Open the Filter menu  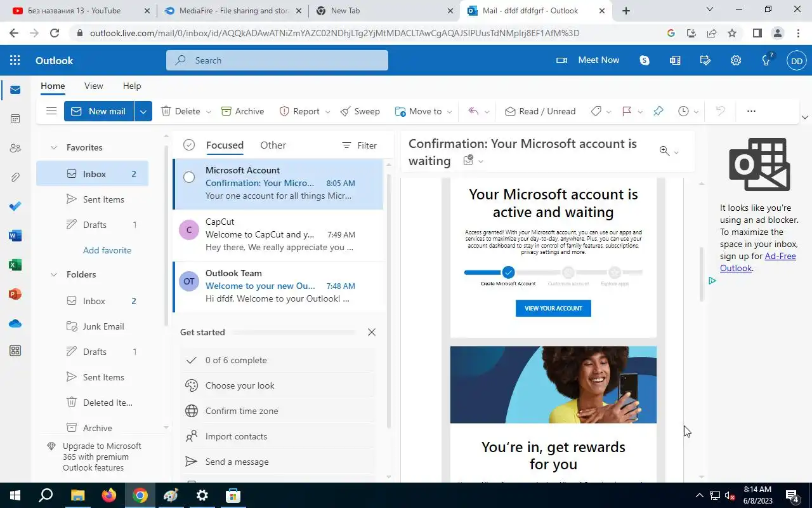pos(359,145)
